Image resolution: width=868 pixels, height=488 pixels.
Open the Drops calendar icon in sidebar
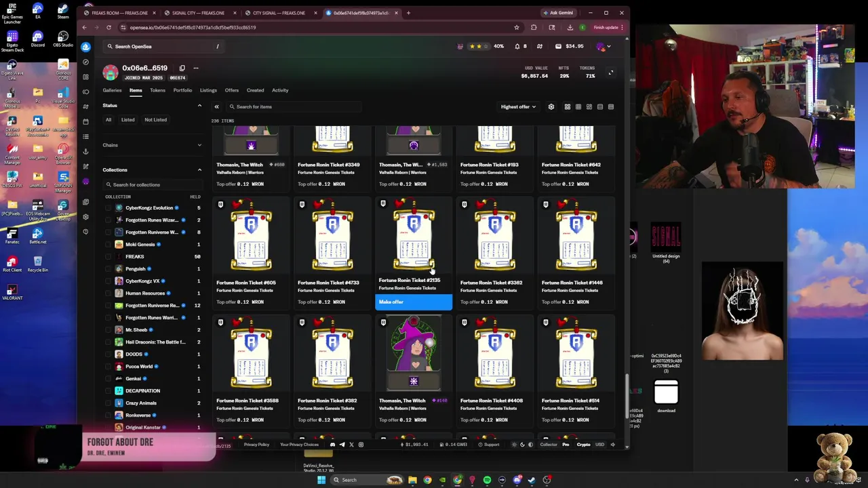click(x=85, y=121)
